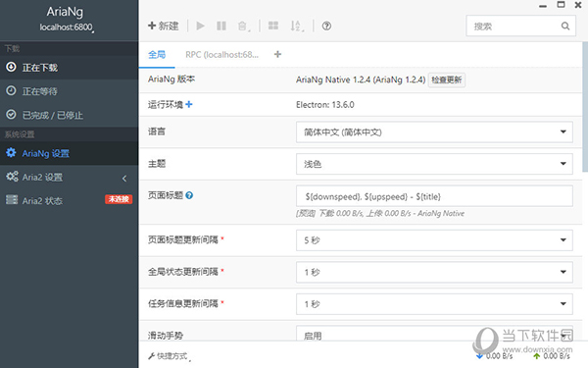Open the Waiting list in sidebar
Viewport: 588px width, 368px height.
(69, 91)
